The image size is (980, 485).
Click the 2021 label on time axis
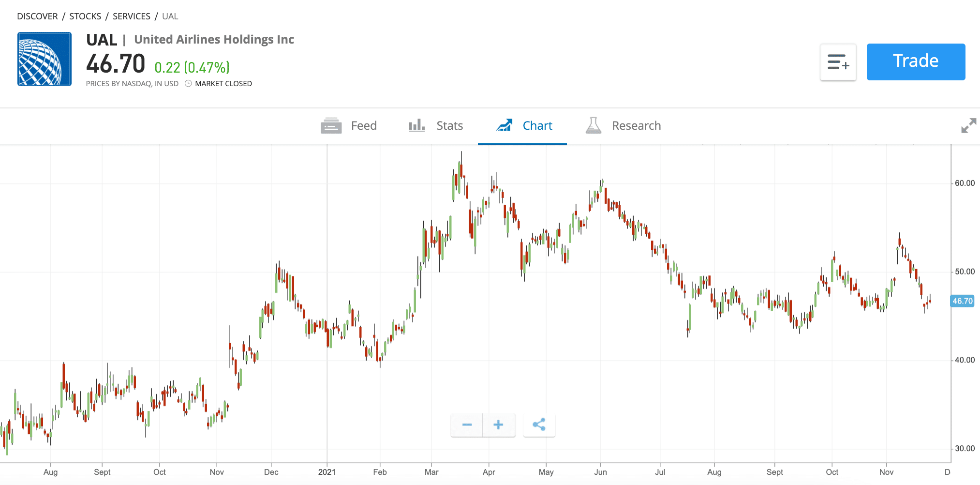tap(327, 472)
